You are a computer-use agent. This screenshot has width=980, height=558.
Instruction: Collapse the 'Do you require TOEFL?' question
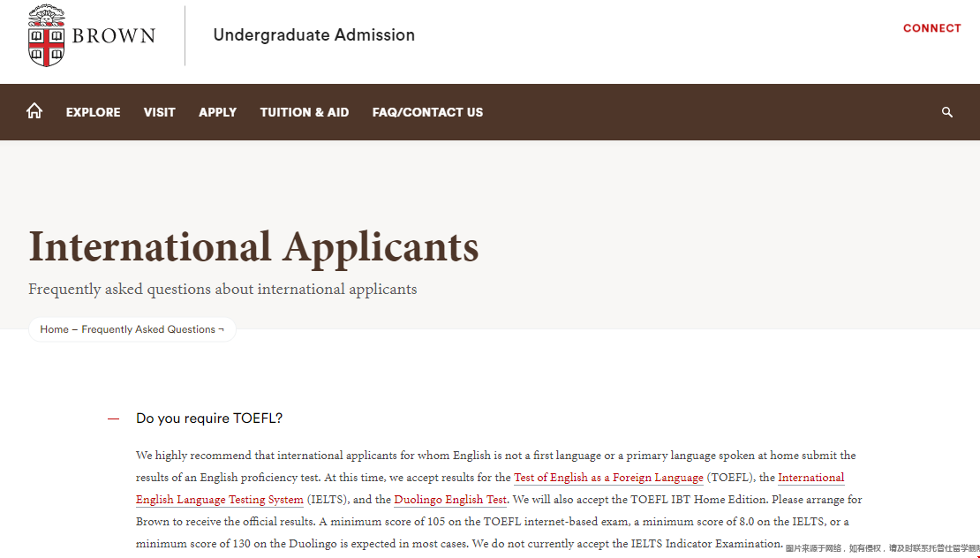pos(113,418)
